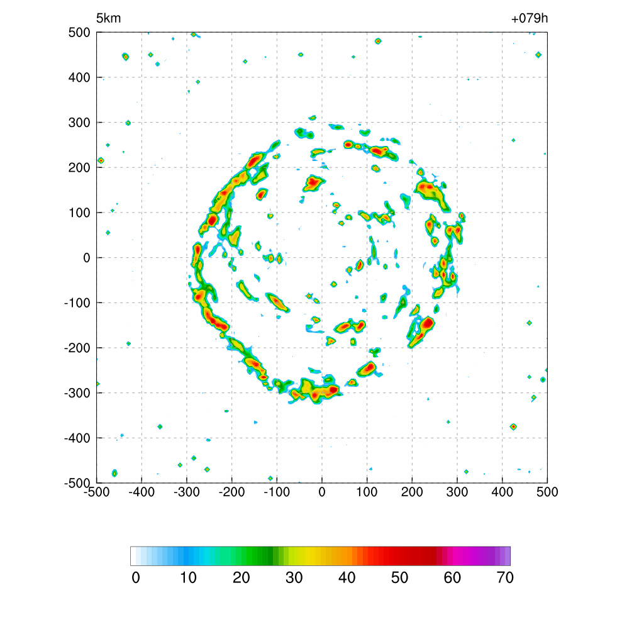Screen dimensions: 644x644
Task: Click the colorbar label 10
Action: tap(189, 578)
